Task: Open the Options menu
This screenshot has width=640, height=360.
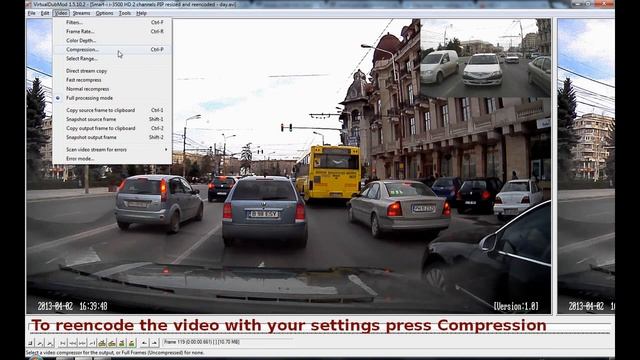Action: [x=104, y=13]
